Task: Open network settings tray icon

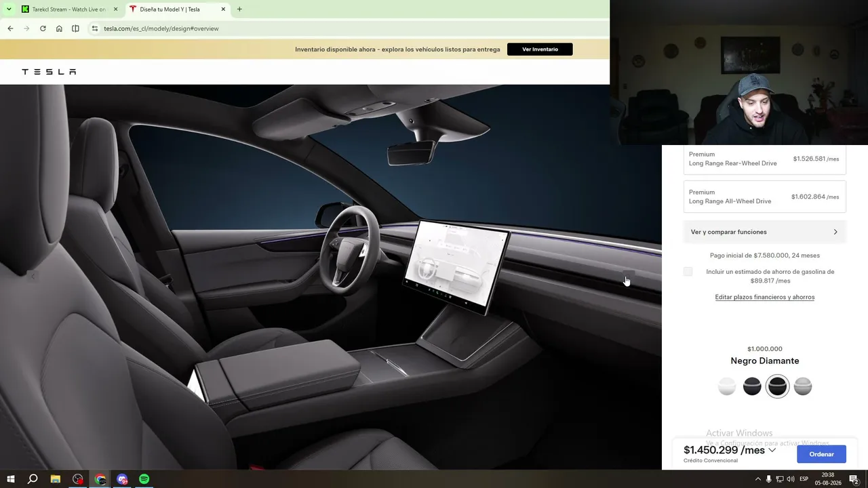Action: pyautogui.click(x=780, y=479)
